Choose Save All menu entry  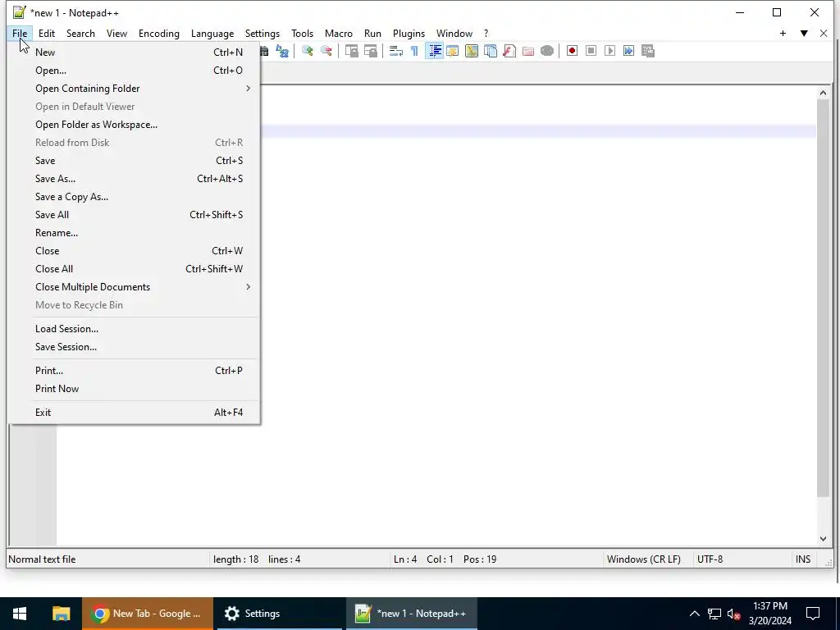click(x=134, y=215)
